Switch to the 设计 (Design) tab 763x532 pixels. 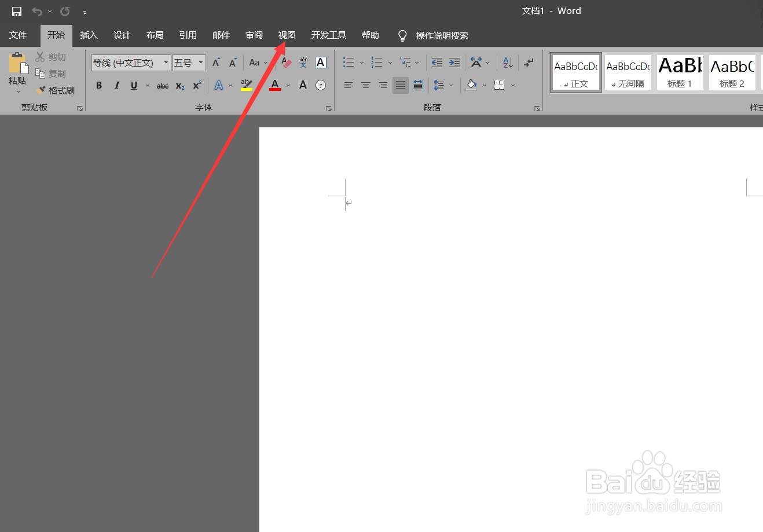point(122,35)
